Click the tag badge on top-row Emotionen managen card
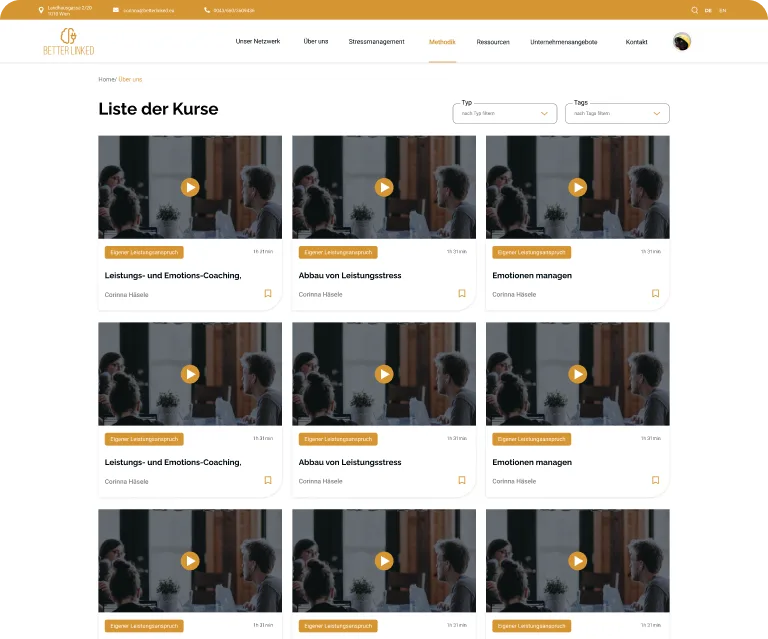The image size is (768, 639). (531, 252)
